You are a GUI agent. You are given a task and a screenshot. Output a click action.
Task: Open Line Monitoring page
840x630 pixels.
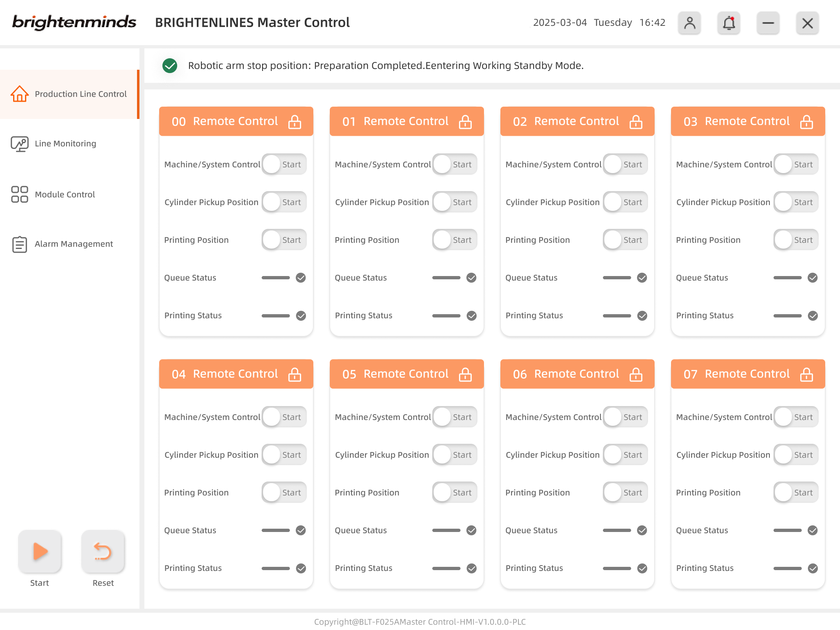tap(66, 144)
